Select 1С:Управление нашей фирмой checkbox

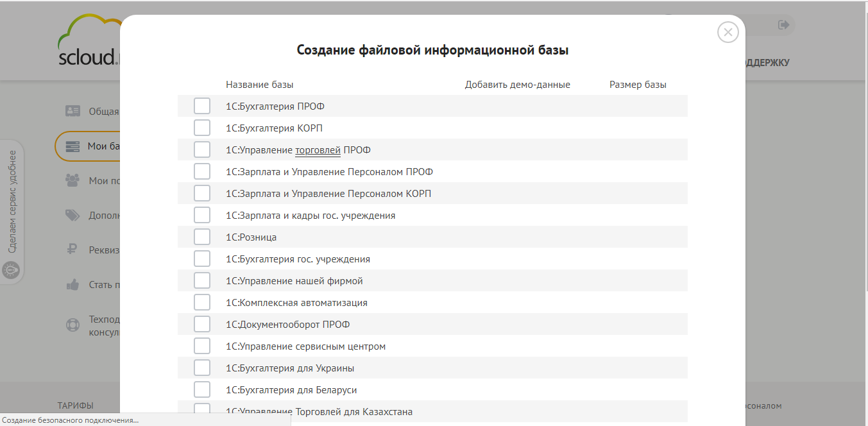(x=202, y=280)
